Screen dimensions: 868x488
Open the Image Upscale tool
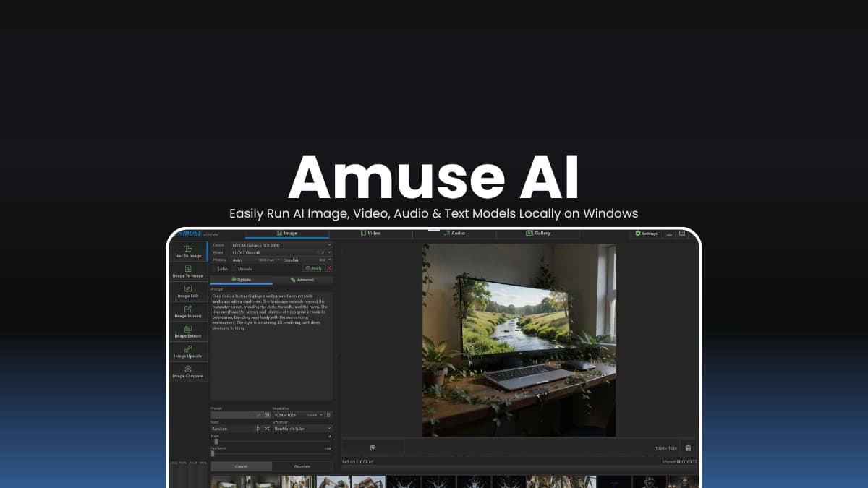188,353
